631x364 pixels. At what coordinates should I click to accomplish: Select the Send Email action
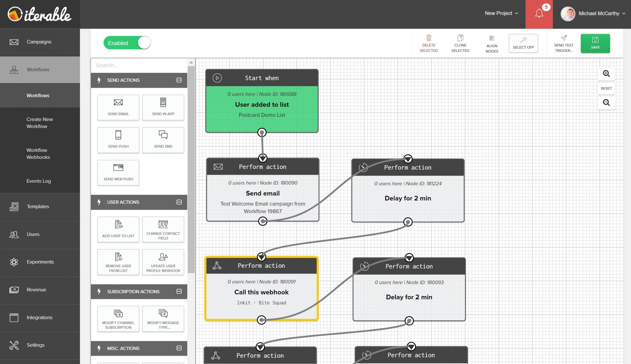[x=118, y=107]
